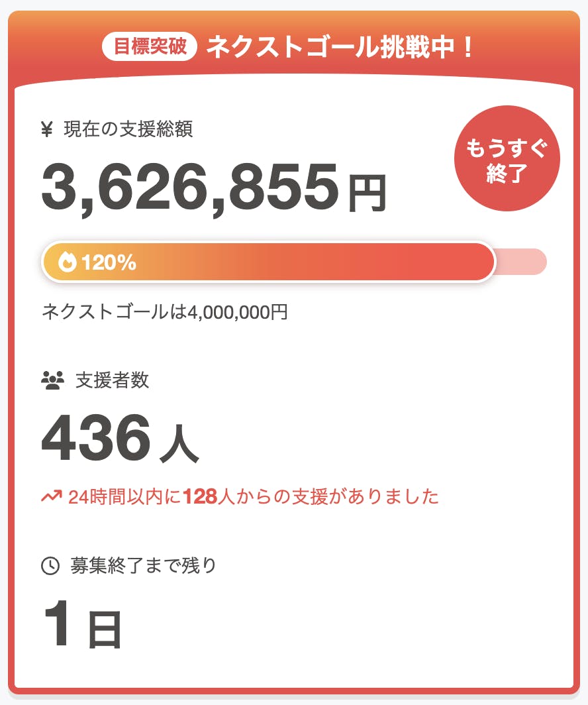Screen dimensions: 588x705
Task: Click the unfilled pale end of the progress bar
Action: pos(523,262)
